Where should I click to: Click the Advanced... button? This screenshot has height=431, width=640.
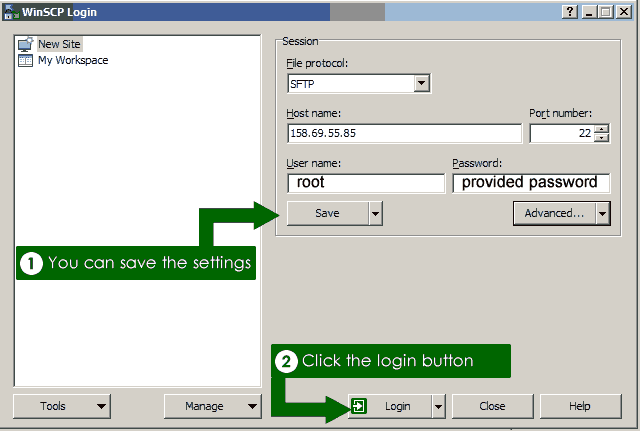click(x=553, y=213)
